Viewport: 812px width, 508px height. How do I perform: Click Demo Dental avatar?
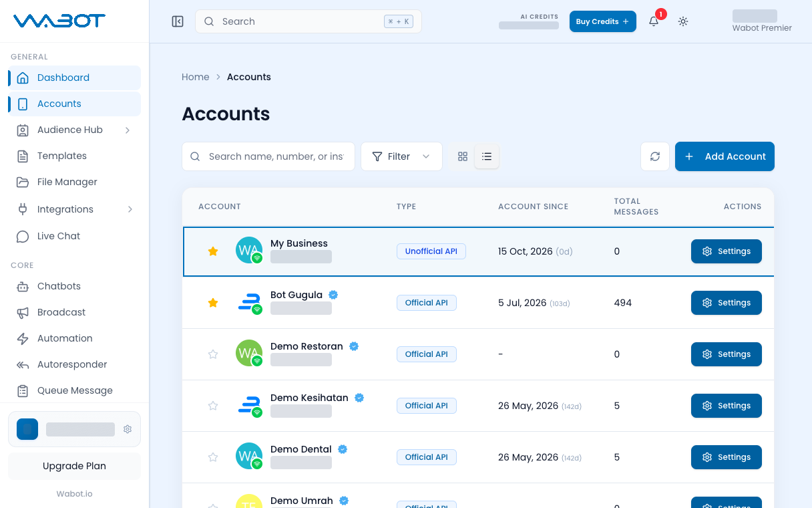249,457
